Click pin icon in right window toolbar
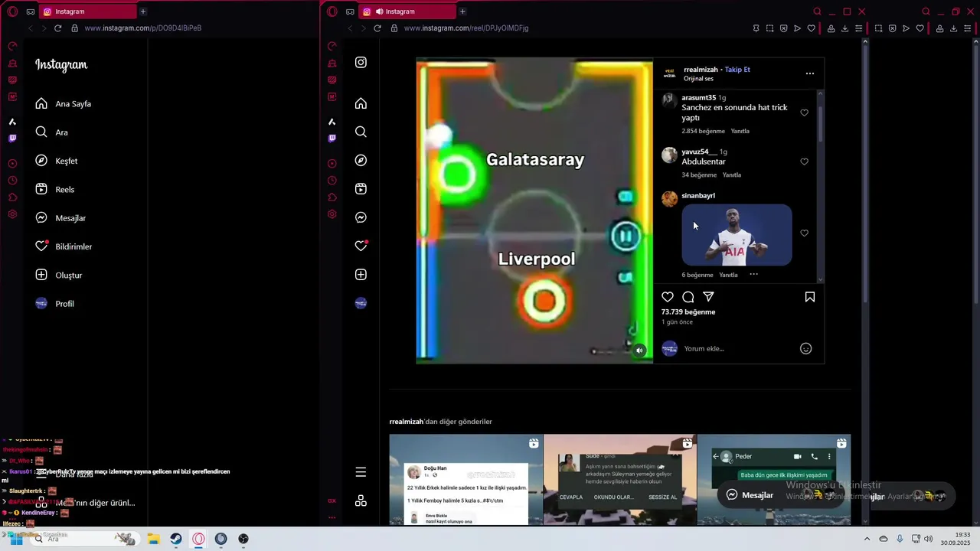This screenshot has width=980, height=551. (756, 28)
